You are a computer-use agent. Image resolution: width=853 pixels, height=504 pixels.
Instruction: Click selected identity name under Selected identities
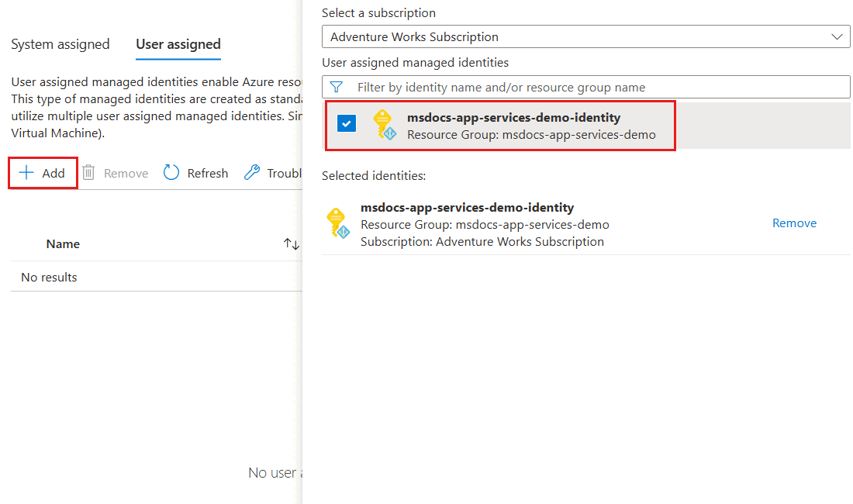click(468, 207)
